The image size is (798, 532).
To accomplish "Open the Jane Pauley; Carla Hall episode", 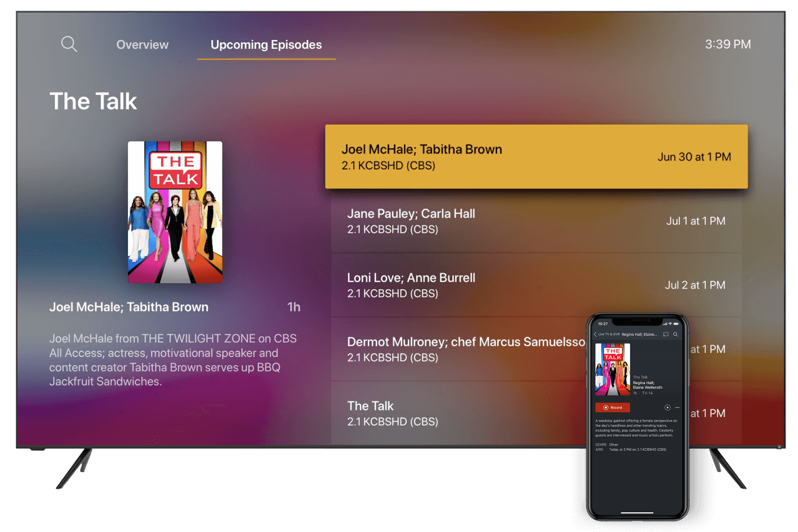I will pyautogui.click(x=536, y=221).
